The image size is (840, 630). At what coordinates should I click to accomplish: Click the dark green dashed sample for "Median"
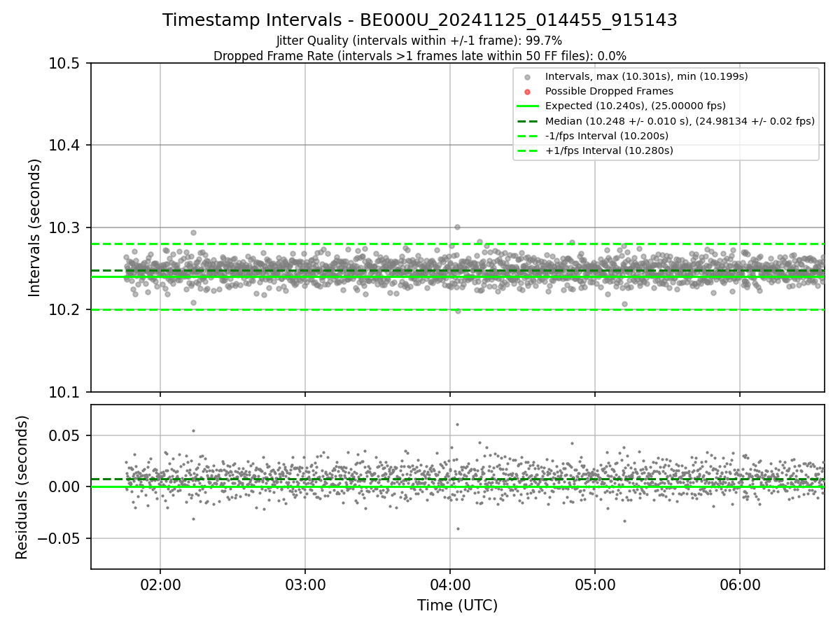click(528, 121)
